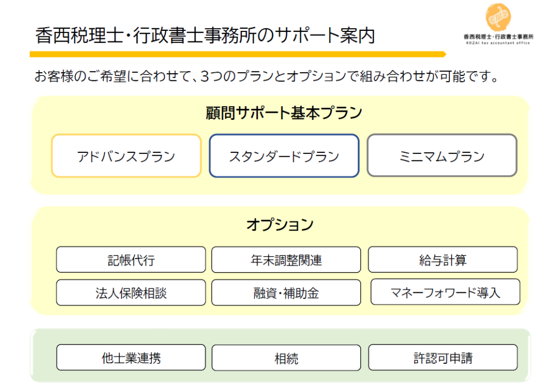Click the 法人保険相談 option box

point(131,292)
